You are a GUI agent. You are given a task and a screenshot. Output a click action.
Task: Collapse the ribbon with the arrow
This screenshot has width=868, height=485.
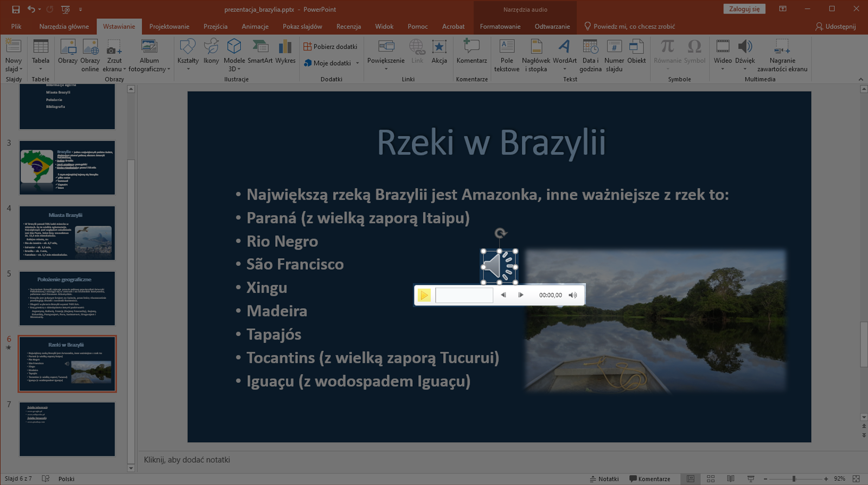coord(861,79)
